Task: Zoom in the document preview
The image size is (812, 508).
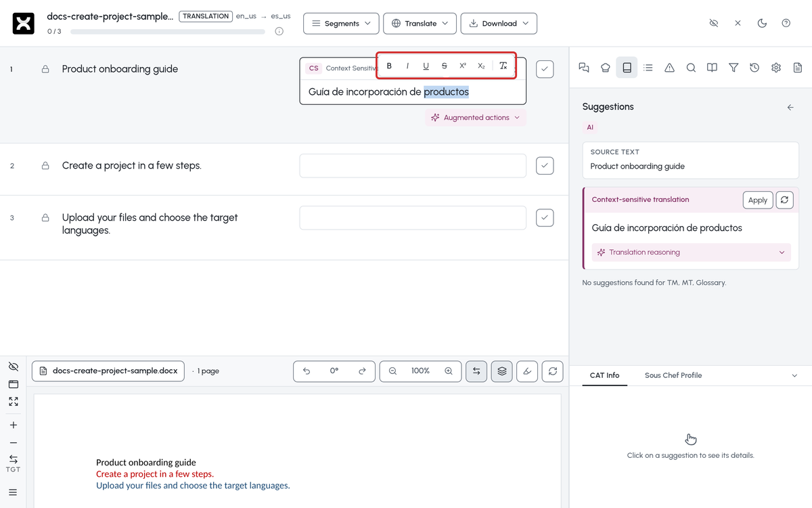Action: (x=449, y=371)
